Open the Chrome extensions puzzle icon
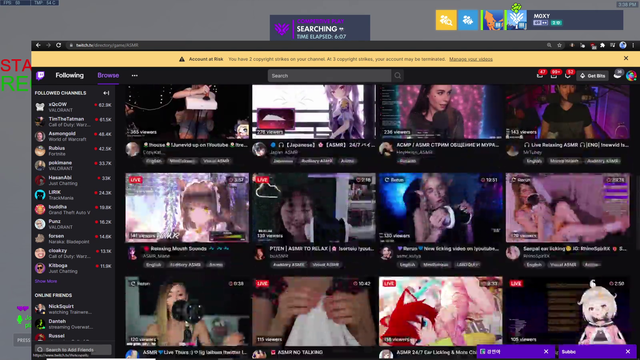 pos(602,45)
